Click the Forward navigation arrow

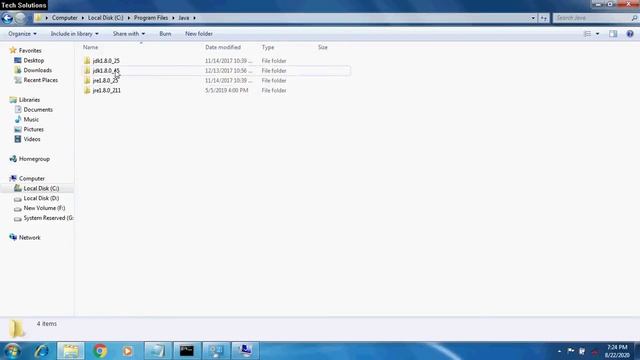[20, 18]
